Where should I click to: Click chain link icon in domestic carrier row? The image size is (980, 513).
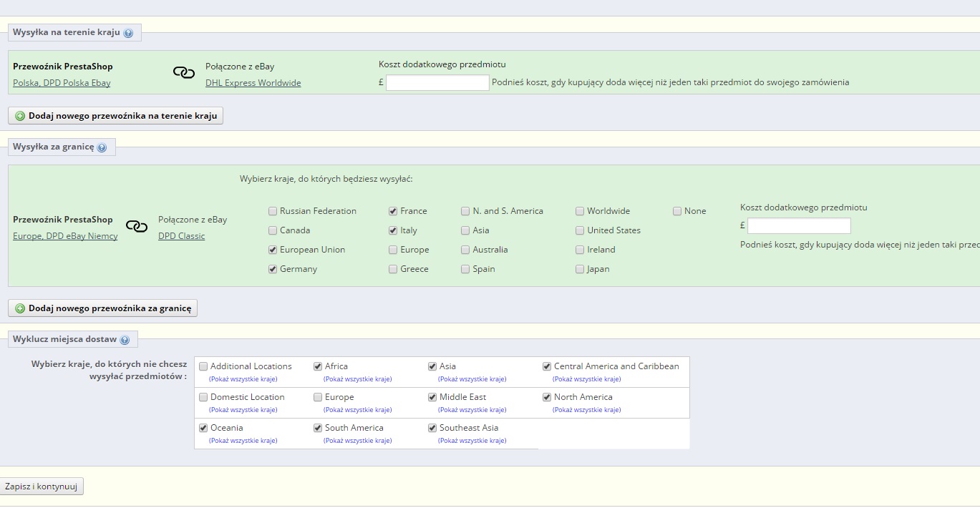pyautogui.click(x=184, y=73)
